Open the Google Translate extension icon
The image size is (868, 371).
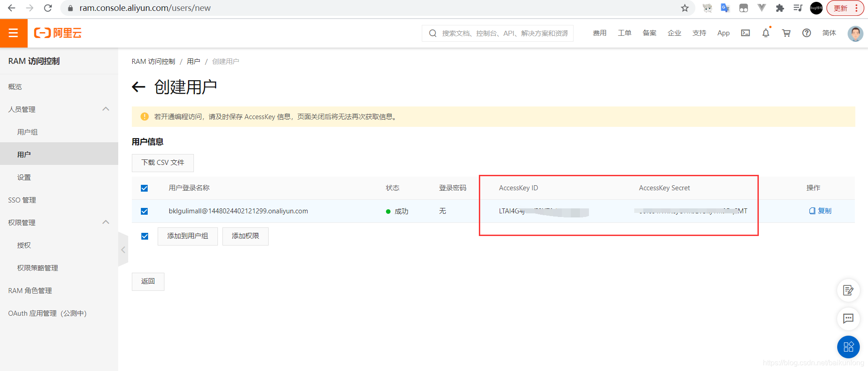725,8
